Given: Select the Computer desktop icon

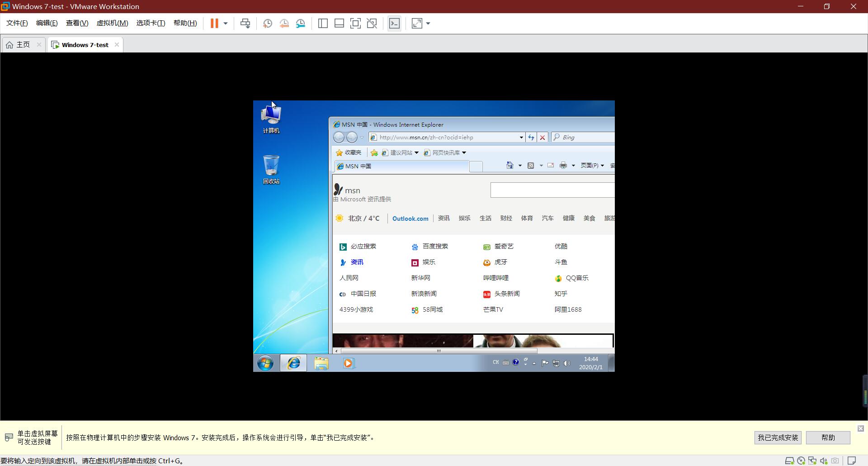Looking at the screenshot, I should (271, 119).
